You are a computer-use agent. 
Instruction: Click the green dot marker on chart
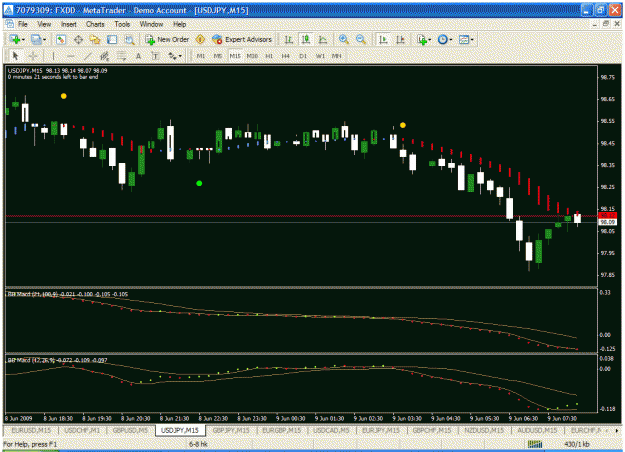199,183
